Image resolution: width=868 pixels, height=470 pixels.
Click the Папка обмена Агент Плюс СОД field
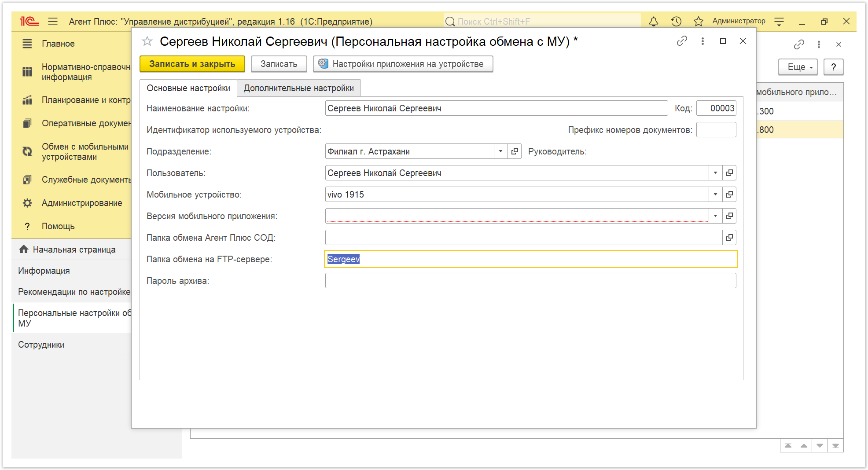tap(524, 238)
